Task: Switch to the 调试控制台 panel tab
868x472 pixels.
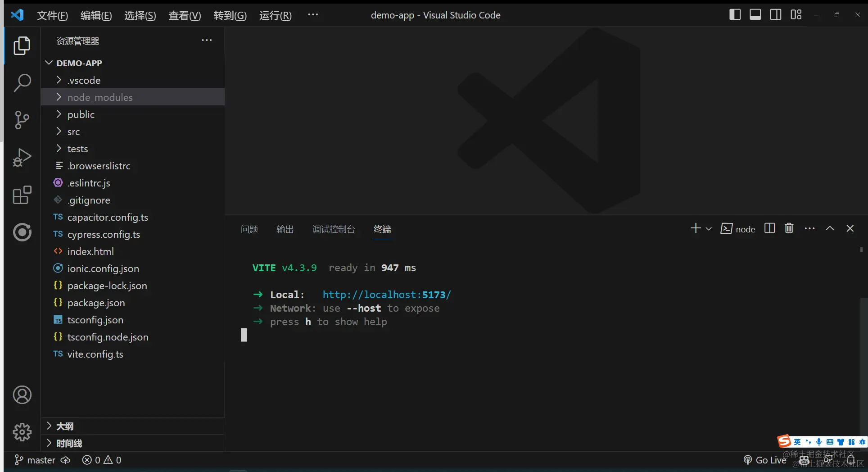Action: coord(334,229)
